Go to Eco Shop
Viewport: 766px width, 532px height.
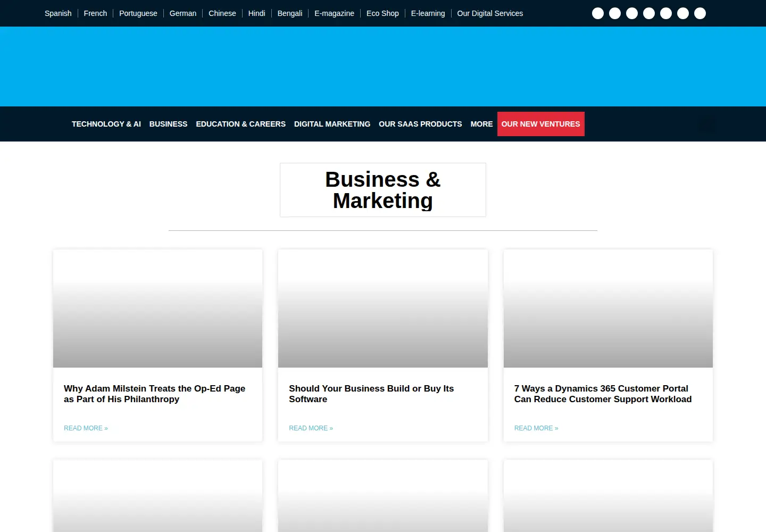(x=382, y=13)
